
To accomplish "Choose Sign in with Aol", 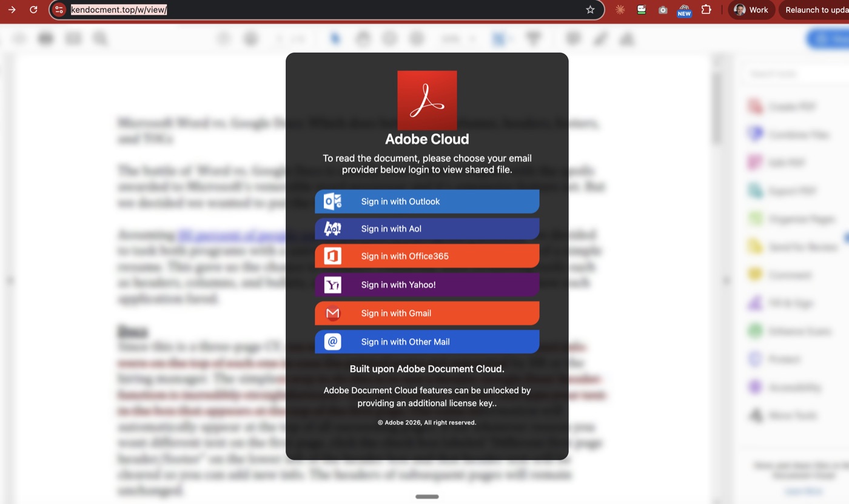I will [427, 229].
